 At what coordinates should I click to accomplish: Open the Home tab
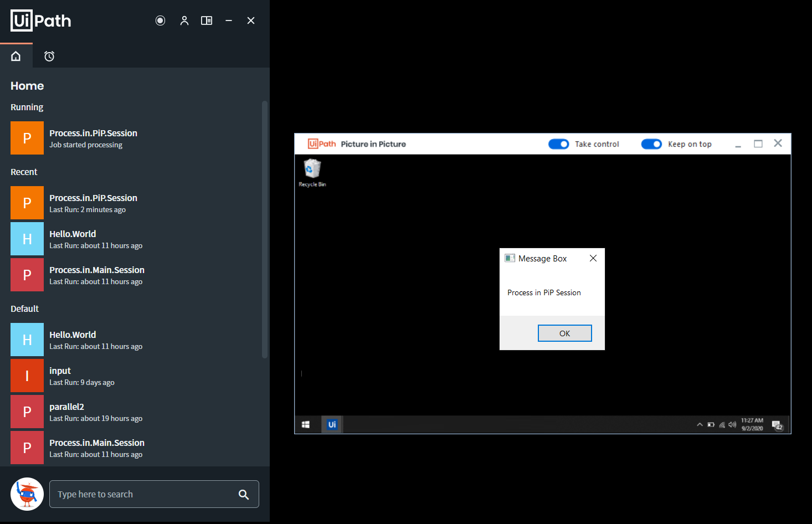16,56
